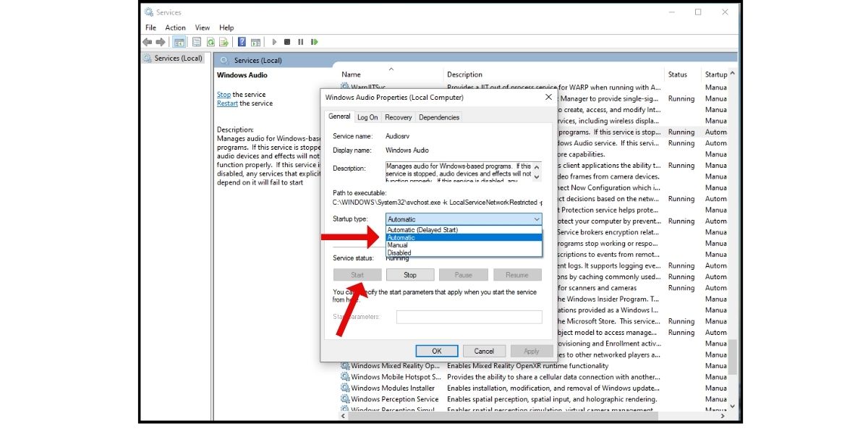Click the Pause Service toolbar icon
This screenshot has height=434, width=868.
(300, 42)
